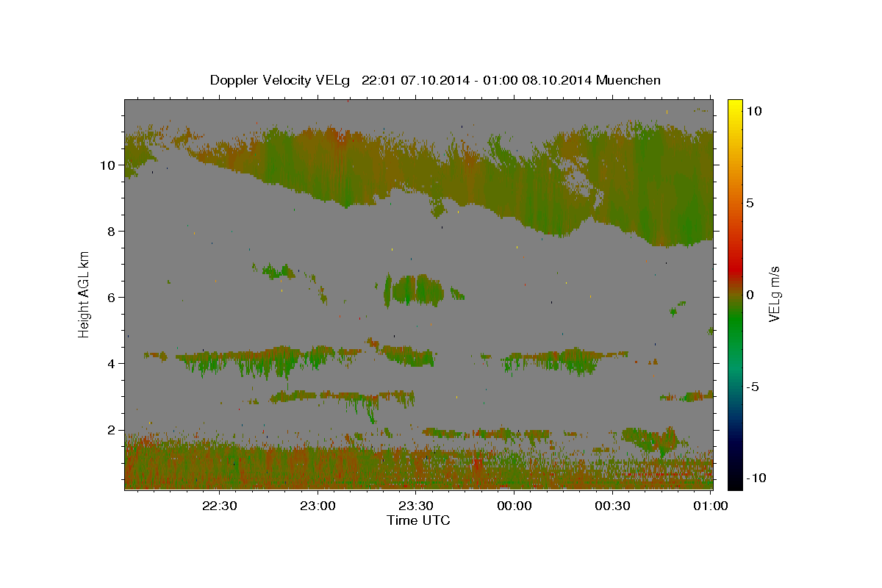Click the height axis label 6
The image size is (882, 588).
113,298
